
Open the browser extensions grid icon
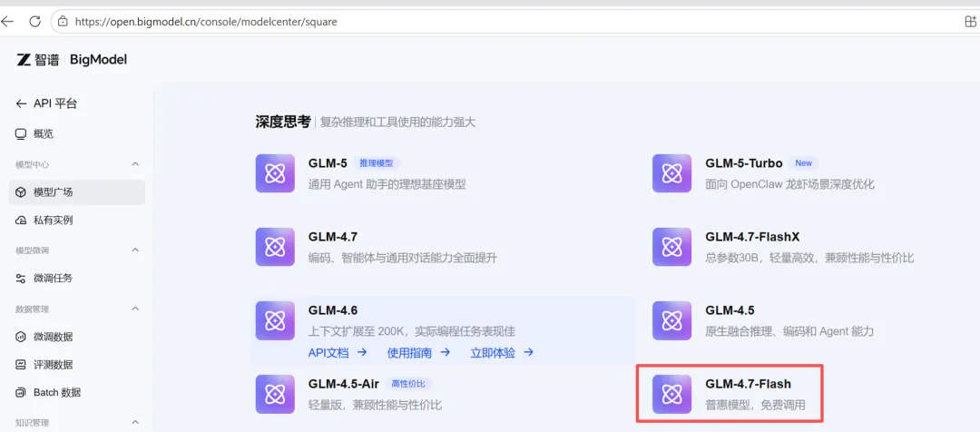click(972, 21)
